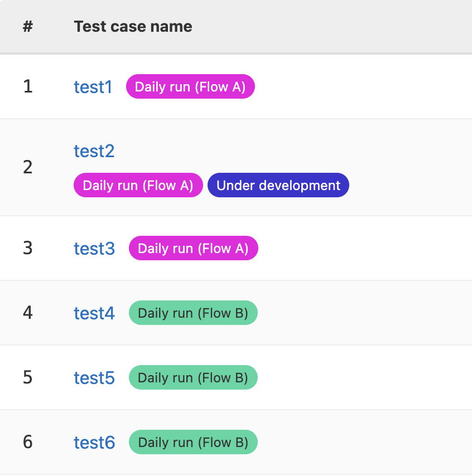Select row number 3 cell
Image resolution: width=472 pixels, height=476 pixels.
(28, 248)
